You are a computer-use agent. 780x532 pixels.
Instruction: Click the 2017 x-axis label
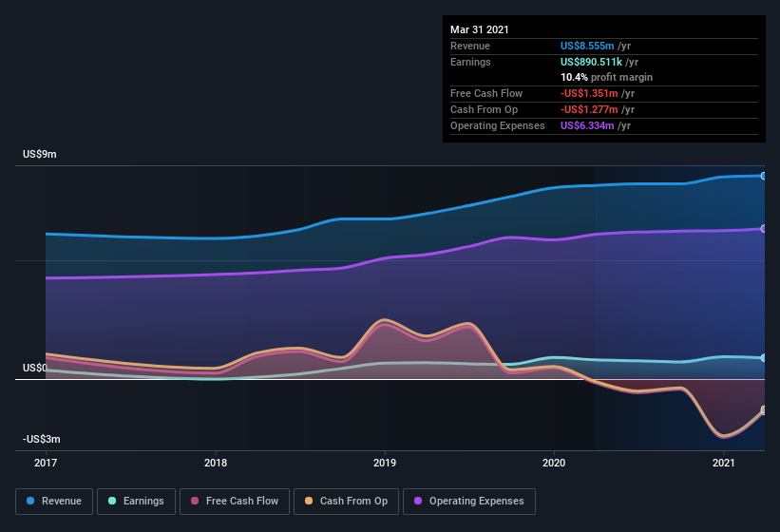(x=46, y=464)
